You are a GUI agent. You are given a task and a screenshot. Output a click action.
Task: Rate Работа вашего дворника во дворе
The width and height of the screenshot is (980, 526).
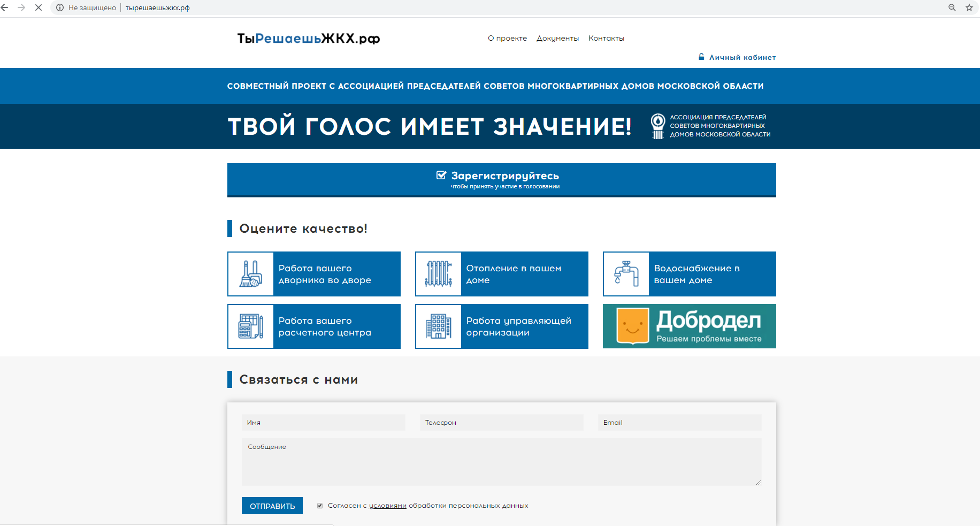click(x=314, y=274)
